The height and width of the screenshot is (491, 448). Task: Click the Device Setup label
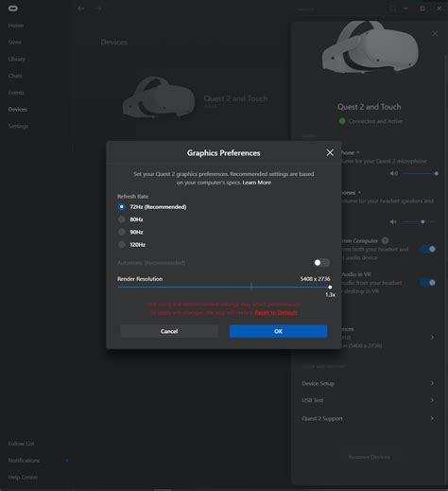[319, 383]
